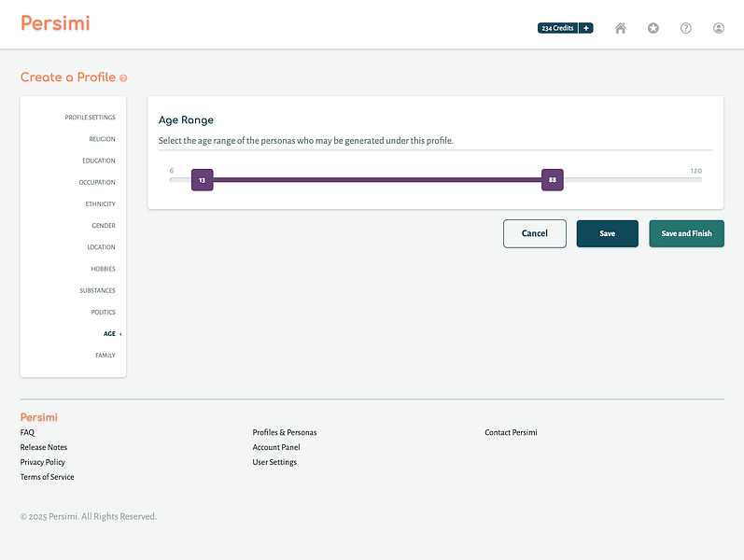The image size is (744, 560).
Task: Click Save and Finish
Action: [686, 233]
